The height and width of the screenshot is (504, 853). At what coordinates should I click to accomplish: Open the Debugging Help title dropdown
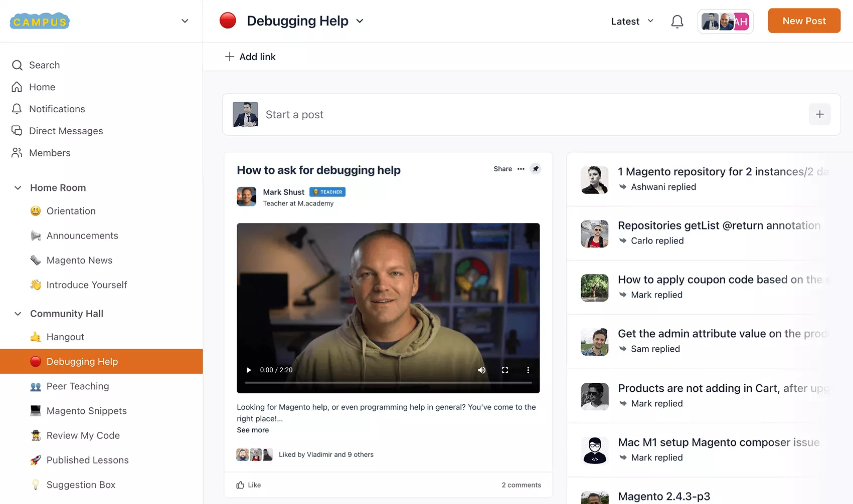[x=360, y=21]
